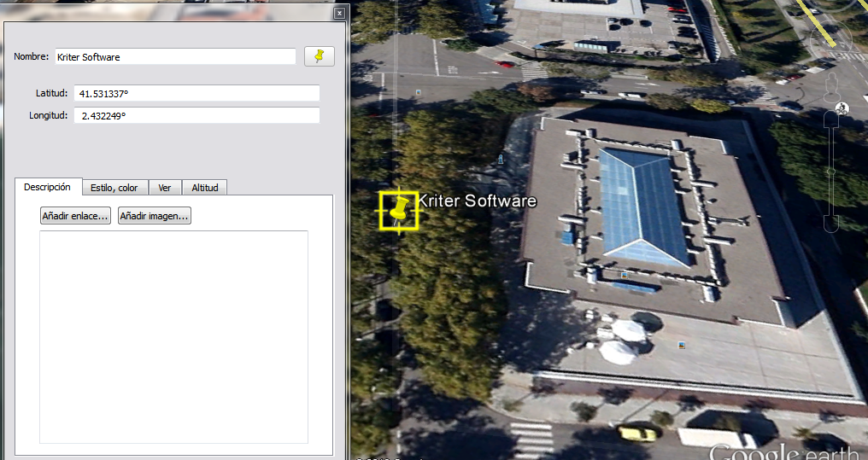The height and width of the screenshot is (460, 868).
Task: Select the yellow pushpin placemark on the map
Action: click(x=399, y=211)
